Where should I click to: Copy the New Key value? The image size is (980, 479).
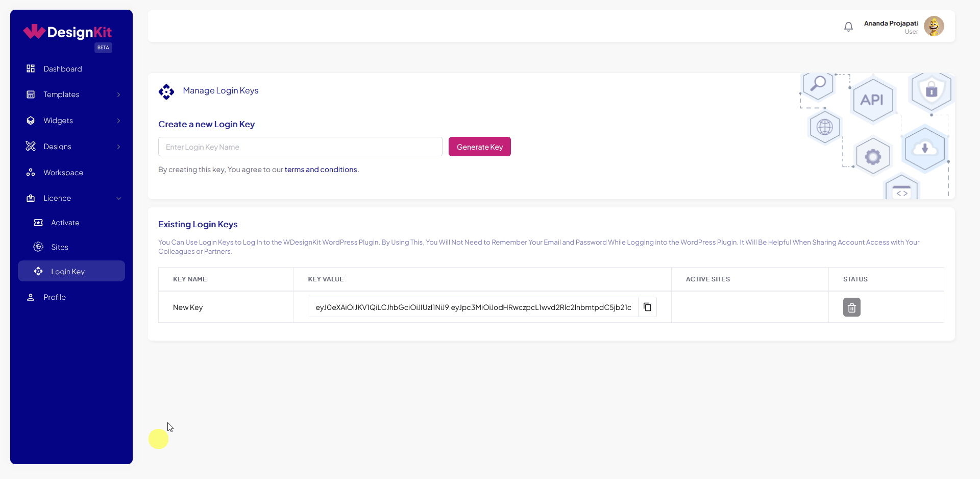647,307
